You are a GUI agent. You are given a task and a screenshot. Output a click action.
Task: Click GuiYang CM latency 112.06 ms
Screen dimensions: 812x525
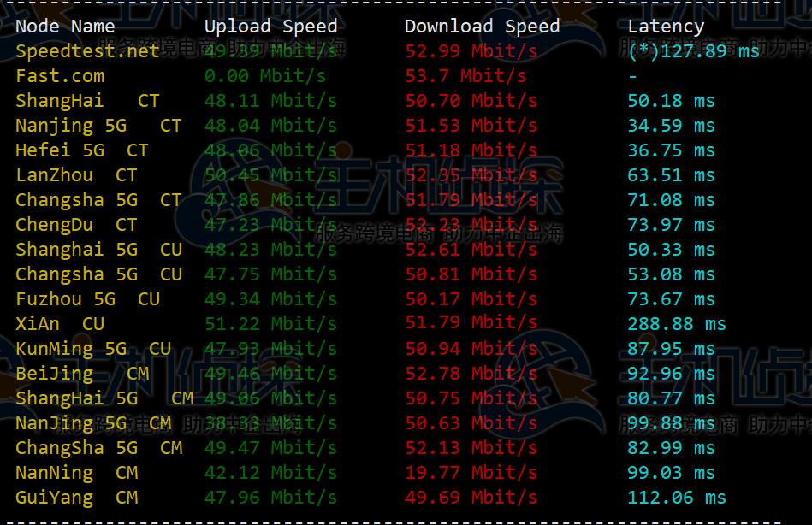pos(677,498)
